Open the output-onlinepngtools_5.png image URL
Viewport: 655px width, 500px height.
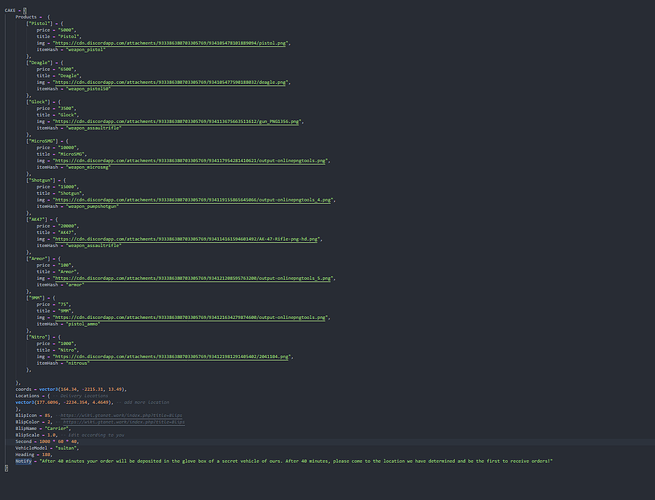click(x=193, y=278)
